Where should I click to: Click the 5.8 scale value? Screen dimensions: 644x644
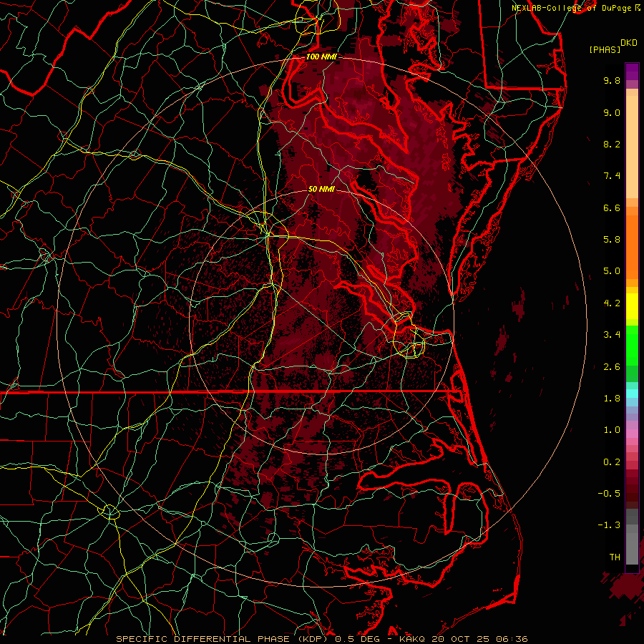[612, 240]
